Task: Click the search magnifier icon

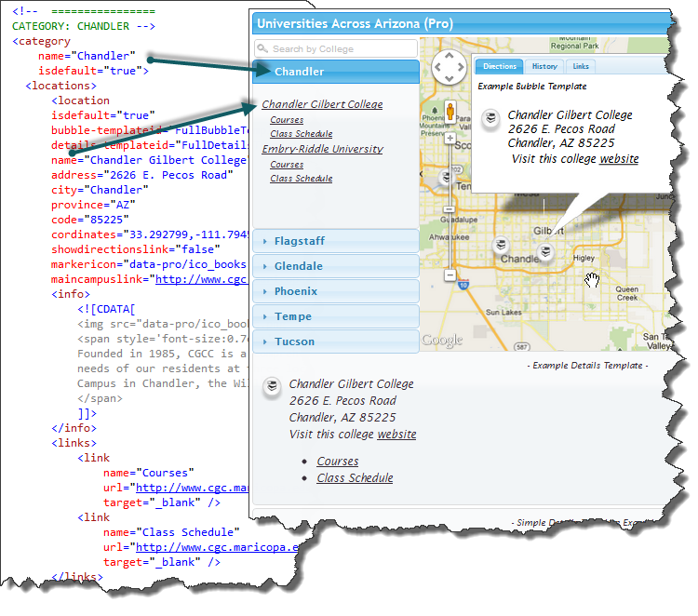Action: pos(263,48)
